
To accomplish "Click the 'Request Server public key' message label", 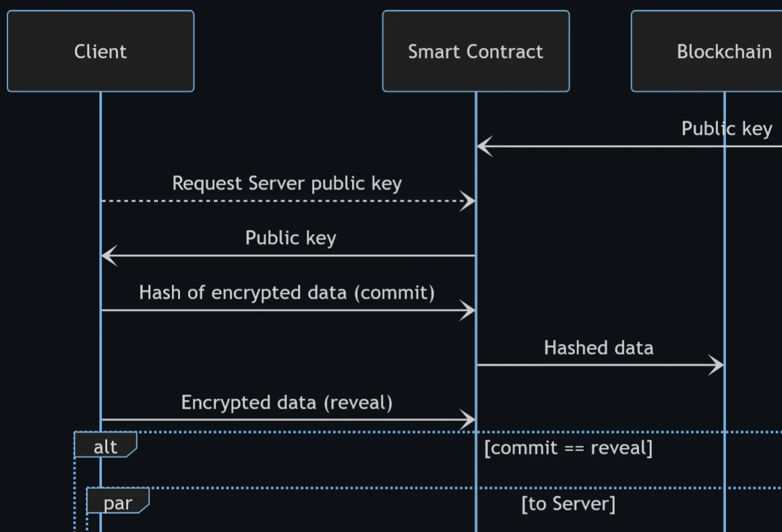I will coord(287,183).
